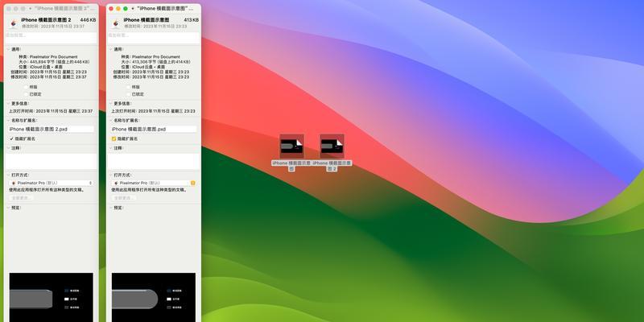Viewport: 644px width, 322px height.
Task: Click the filename field showing iPhone 横截面示意图.pxd
Action: 154,129
